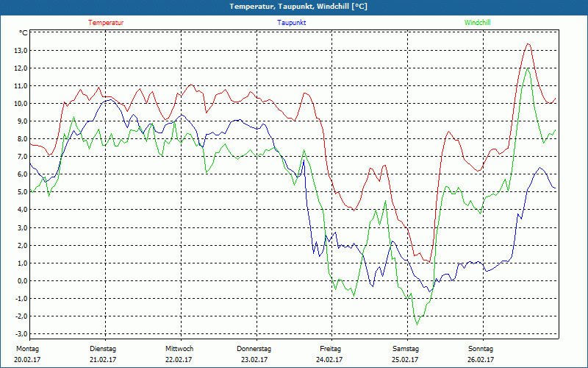Click the red temperature peak above 13,0
The width and height of the screenshot is (588, 368).
coord(528,44)
